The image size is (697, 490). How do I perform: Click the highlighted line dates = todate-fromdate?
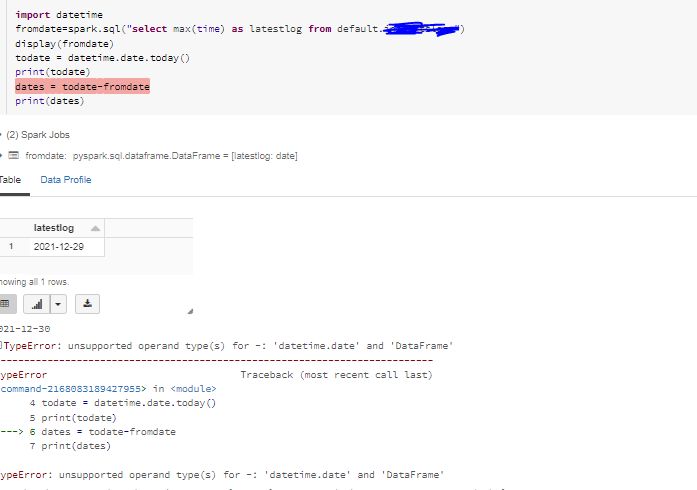pos(82,86)
